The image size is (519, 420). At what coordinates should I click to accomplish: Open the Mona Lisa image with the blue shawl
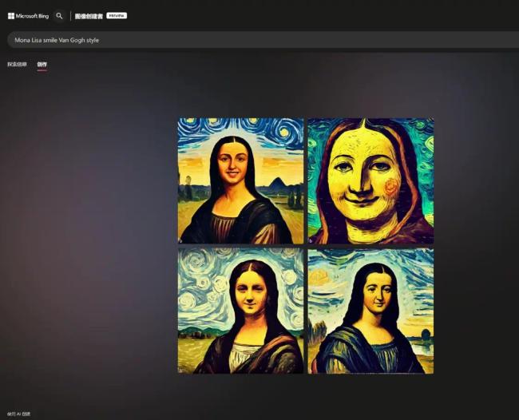370,311
